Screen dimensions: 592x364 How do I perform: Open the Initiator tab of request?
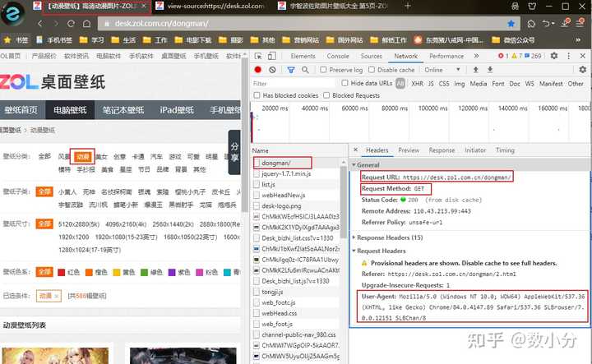click(475, 150)
